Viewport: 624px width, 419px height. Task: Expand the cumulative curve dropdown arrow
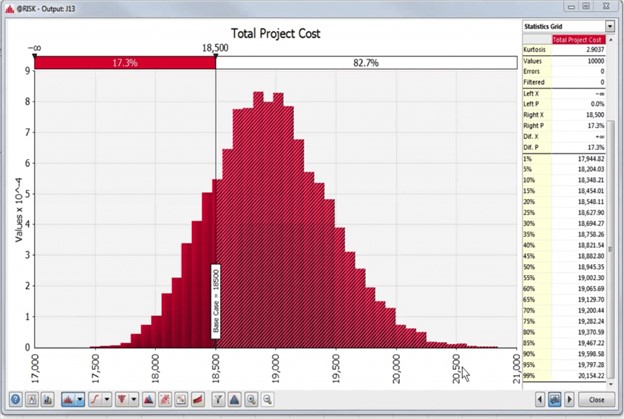pyautogui.click(x=108, y=400)
